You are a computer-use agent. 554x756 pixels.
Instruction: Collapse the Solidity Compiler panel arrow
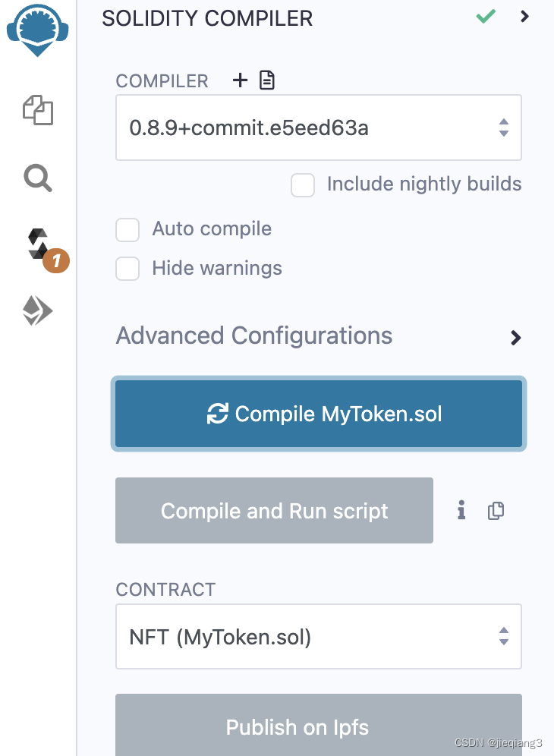(x=524, y=16)
